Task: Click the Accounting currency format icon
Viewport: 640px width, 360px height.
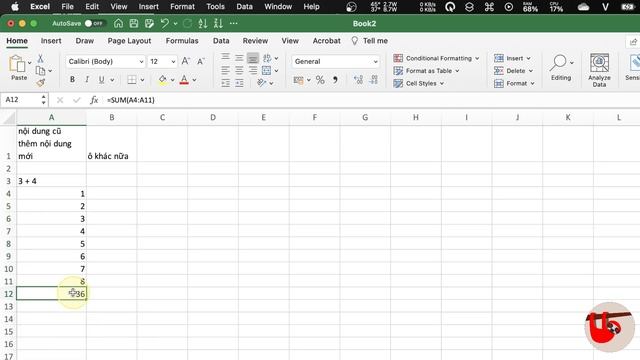Action: pos(298,80)
